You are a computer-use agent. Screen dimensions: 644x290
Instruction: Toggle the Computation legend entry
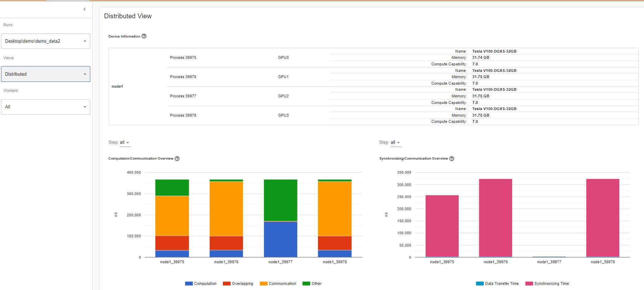point(201,283)
